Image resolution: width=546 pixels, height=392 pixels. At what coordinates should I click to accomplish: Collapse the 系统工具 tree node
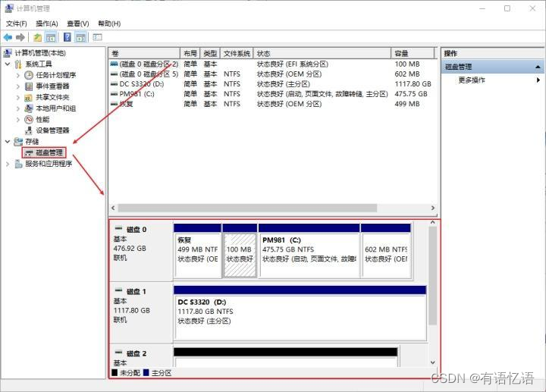coord(8,64)
